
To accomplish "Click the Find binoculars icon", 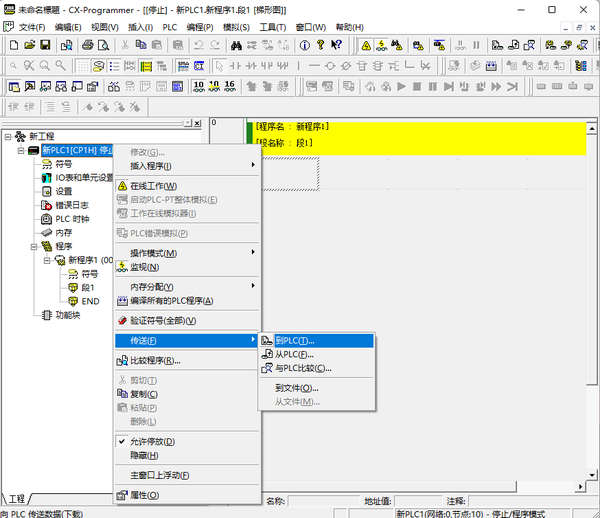I will pos(236,46).
